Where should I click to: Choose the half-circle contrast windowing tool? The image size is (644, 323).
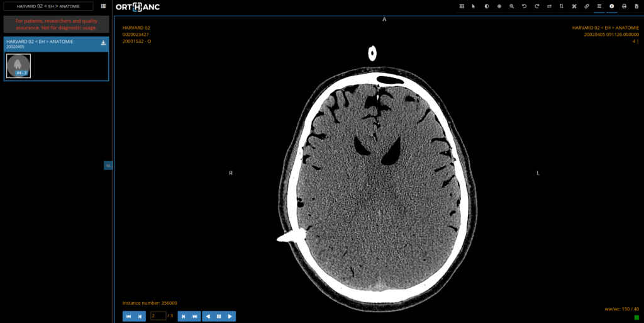(486, 6)
